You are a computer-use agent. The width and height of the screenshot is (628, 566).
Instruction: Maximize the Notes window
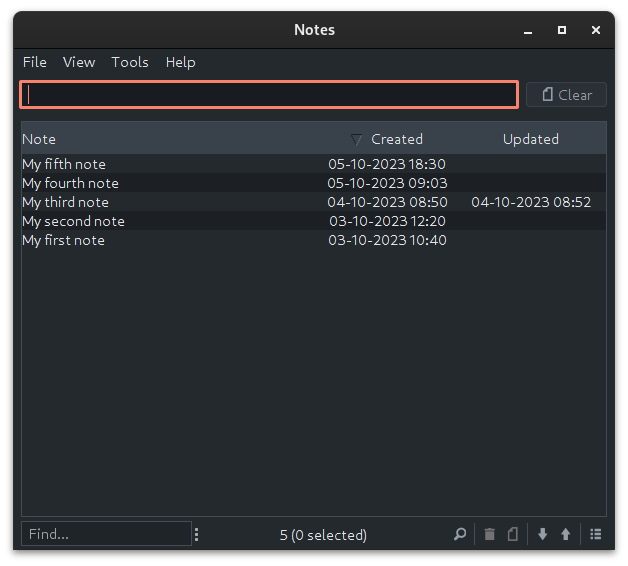coord(562,30)
